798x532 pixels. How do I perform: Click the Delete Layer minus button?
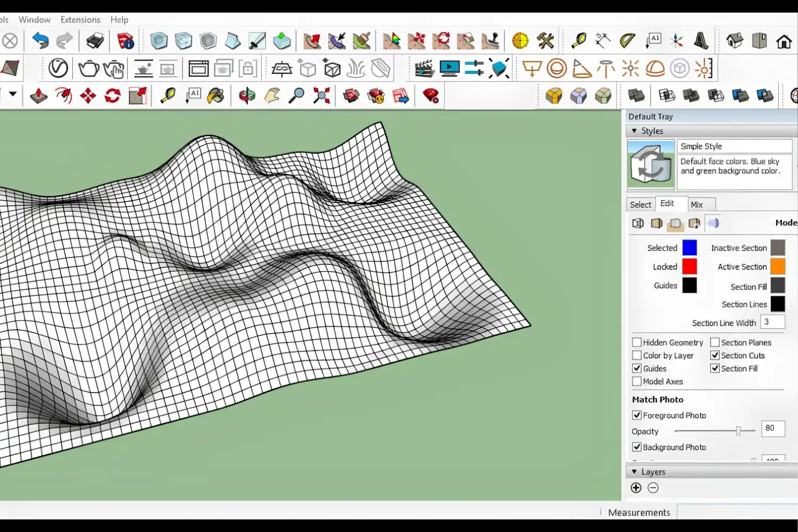(653, 488)
